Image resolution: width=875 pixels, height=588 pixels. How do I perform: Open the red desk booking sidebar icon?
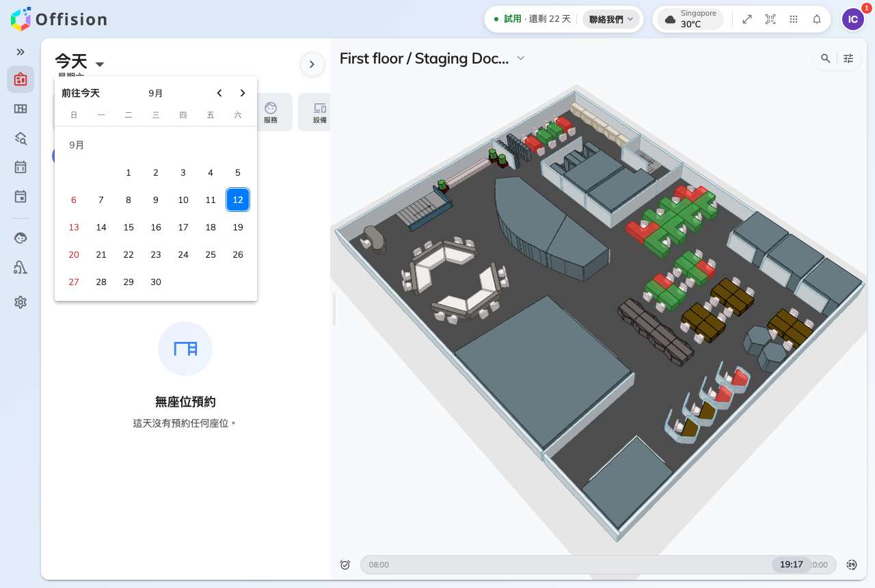click(x=21, y=79)
